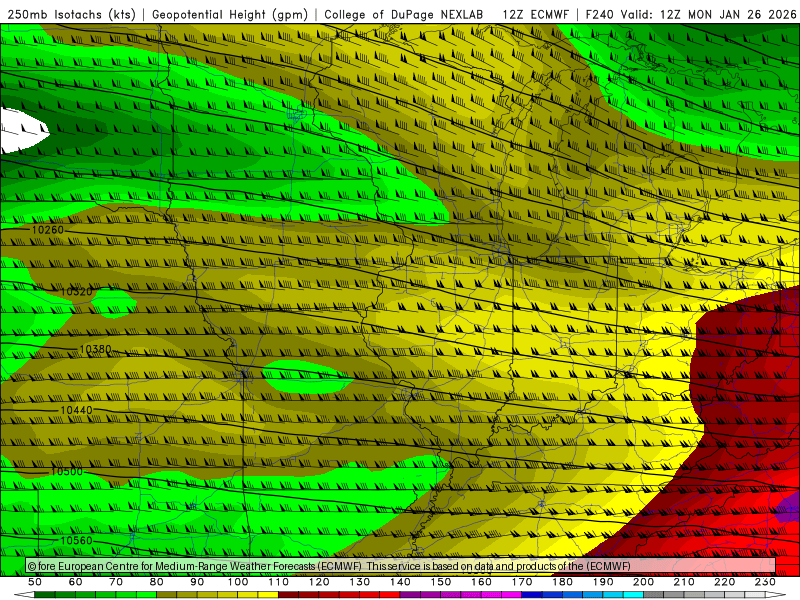Click the 10380 height contour label
The image size is (800, 600).
click(x=95, y=349)
